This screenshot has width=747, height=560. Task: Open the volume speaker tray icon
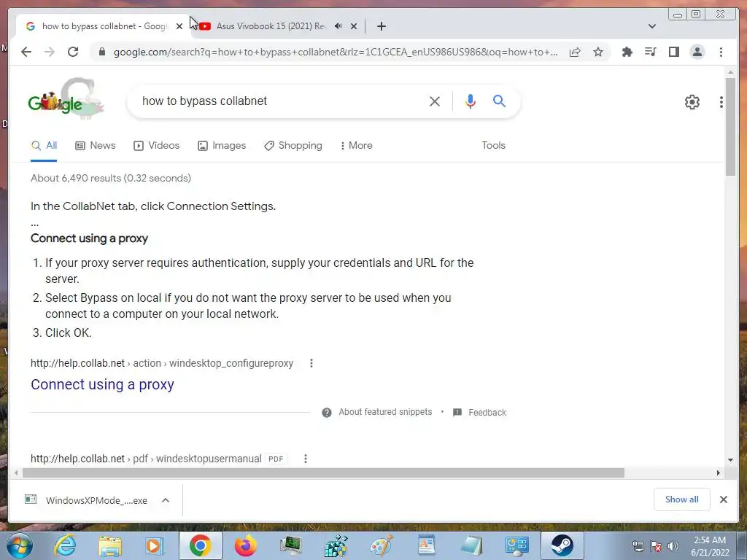point(673,546)
